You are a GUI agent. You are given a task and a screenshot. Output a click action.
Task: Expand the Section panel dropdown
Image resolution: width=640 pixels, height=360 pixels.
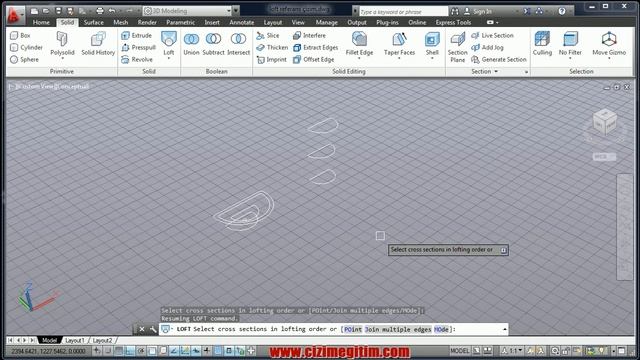pos(484,71)
